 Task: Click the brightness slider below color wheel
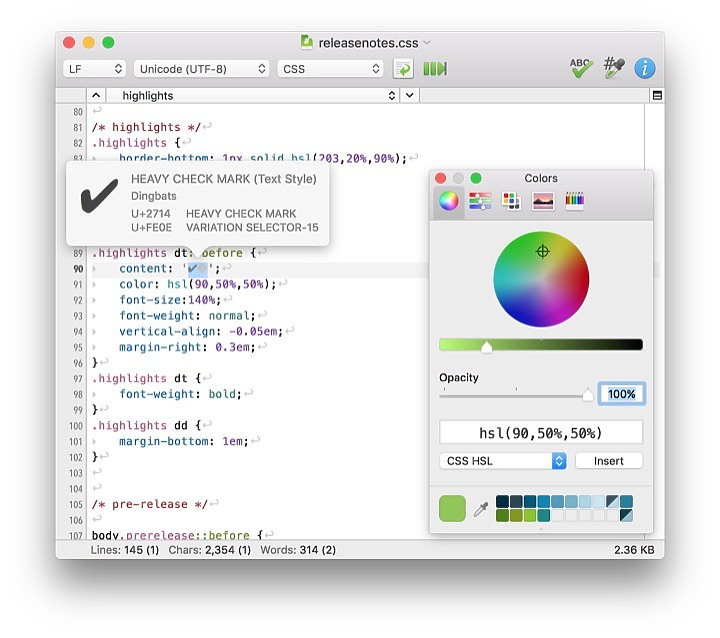point(541,344)
